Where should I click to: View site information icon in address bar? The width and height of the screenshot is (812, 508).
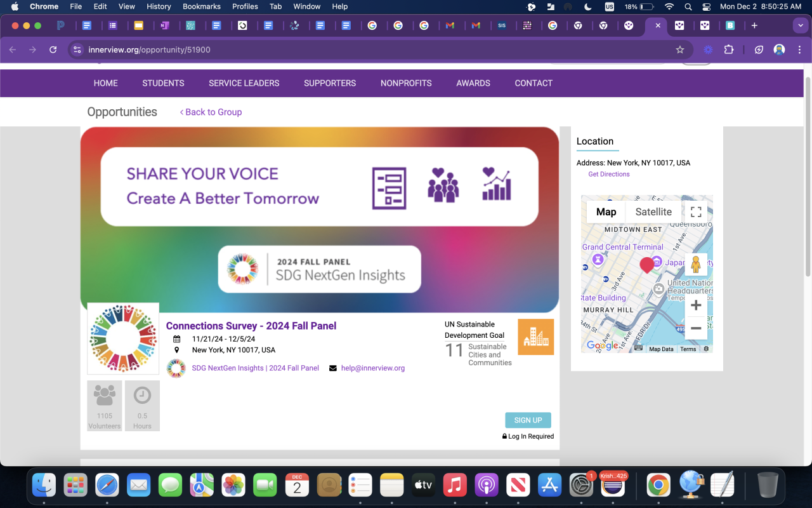(x=77, y=50)
